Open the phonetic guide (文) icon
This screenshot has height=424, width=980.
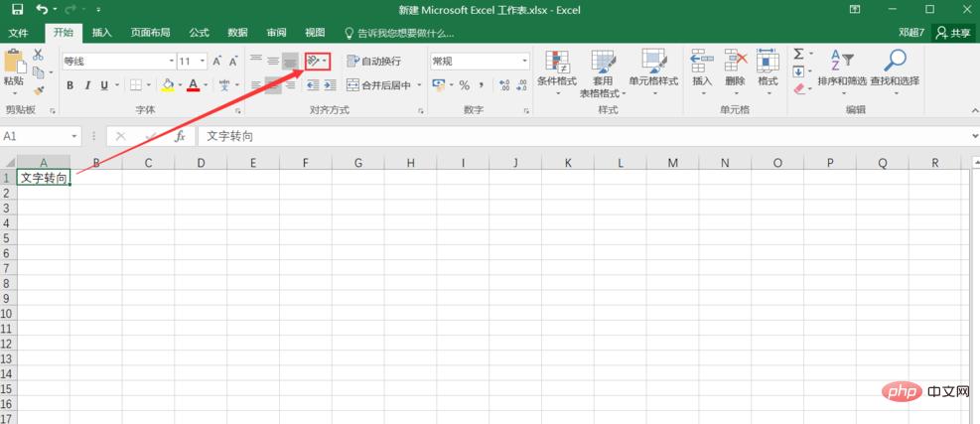click(224, 85)
